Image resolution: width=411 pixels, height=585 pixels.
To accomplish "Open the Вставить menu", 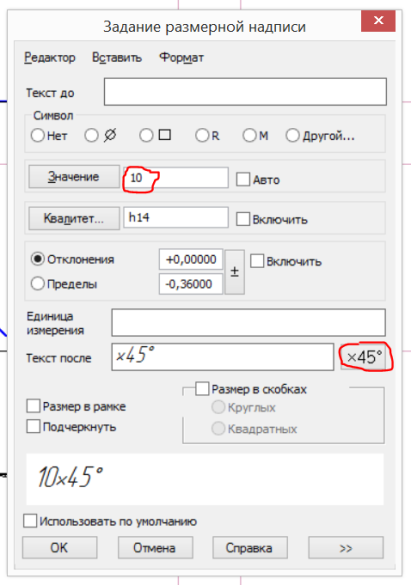I will (117, 58).
